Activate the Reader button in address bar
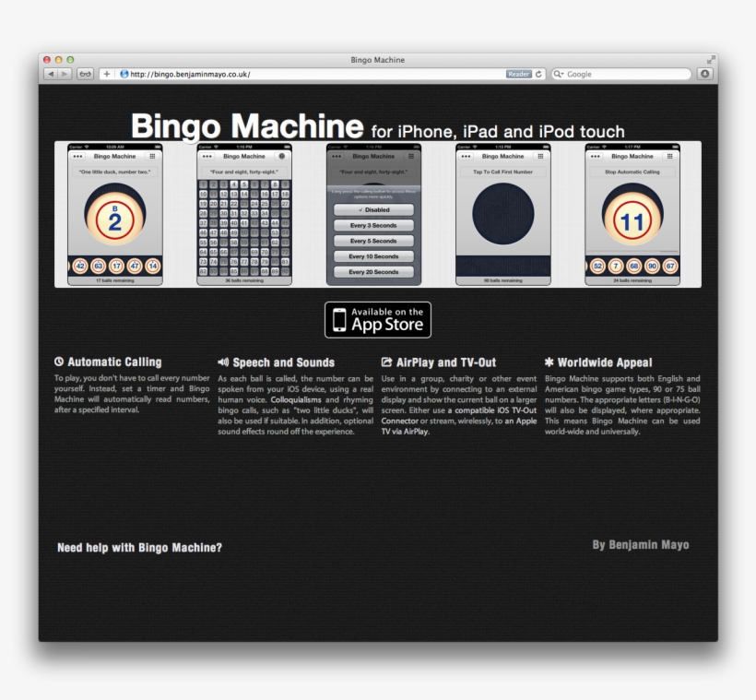Image resolution: width=756 pixels, height=700 pixels. 518,74
